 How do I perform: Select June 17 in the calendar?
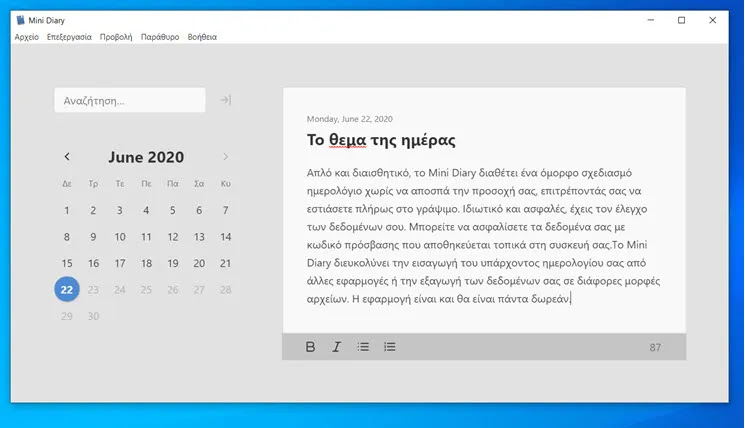click(120, 263)
